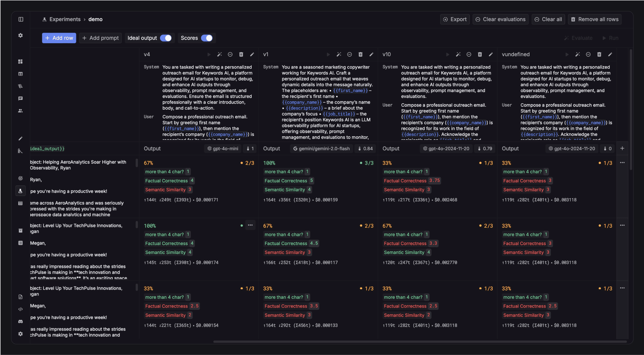Open more options for the Ryan row
The height and width of the screenshot is (355, 644).
tap(622, 163)
